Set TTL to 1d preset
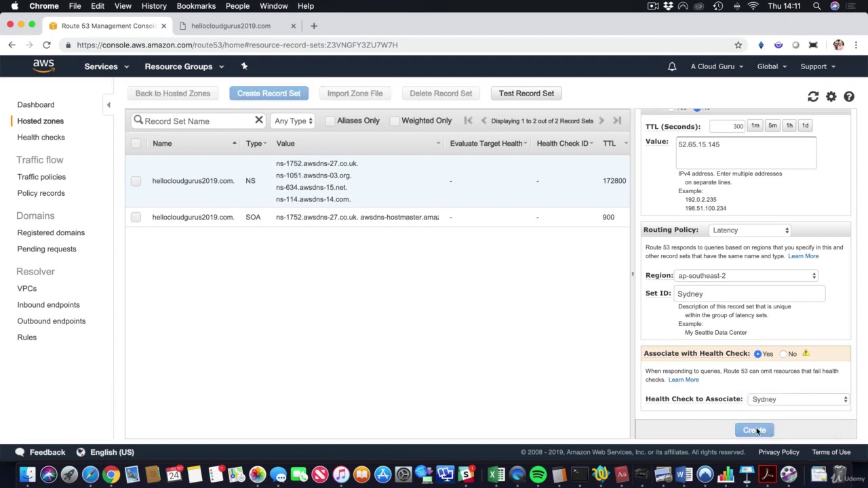 805,125
